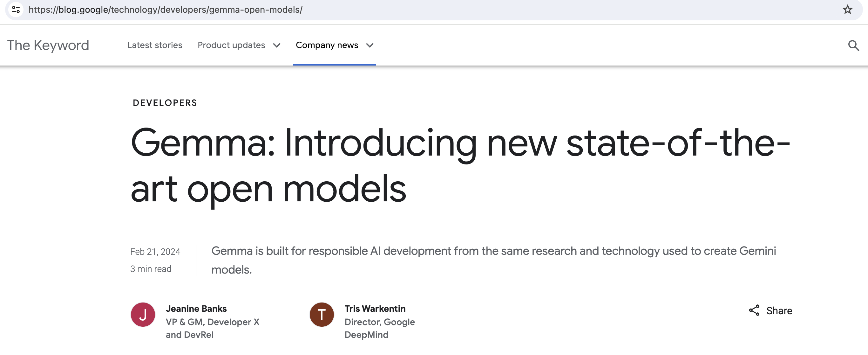Click Tris Warkentin's T avatar
The height and width of the screenshot is (355, 868).
(322, 315)
